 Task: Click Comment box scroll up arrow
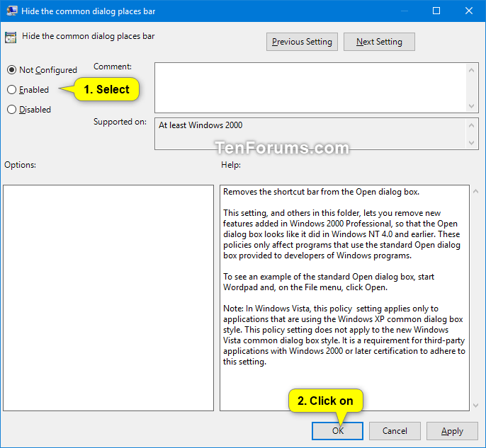(x=471, y=70)
